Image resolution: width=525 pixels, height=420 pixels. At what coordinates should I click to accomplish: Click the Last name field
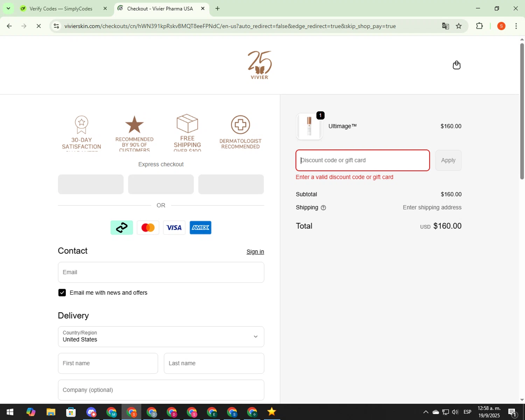pos(214,363)
